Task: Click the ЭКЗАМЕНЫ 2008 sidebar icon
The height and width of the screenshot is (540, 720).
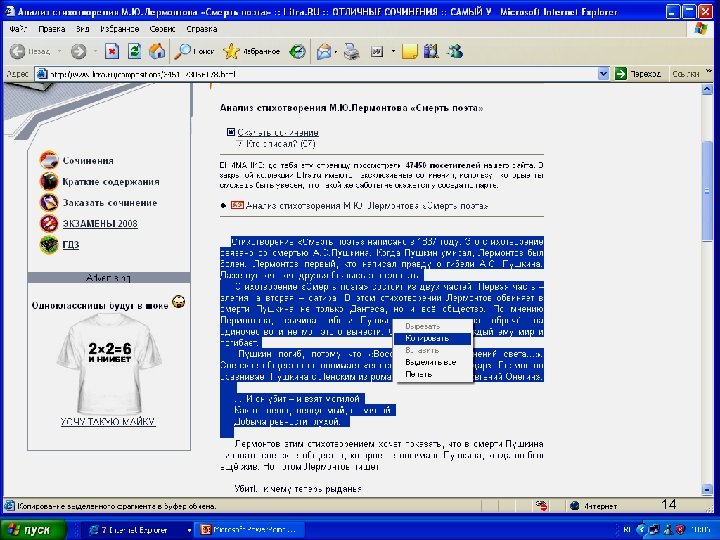Action: [x=49, y=224]
